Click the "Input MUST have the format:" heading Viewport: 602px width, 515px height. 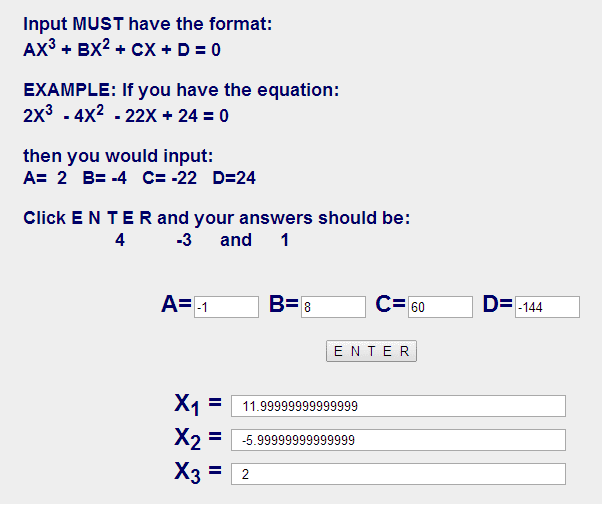coord(147,23)
